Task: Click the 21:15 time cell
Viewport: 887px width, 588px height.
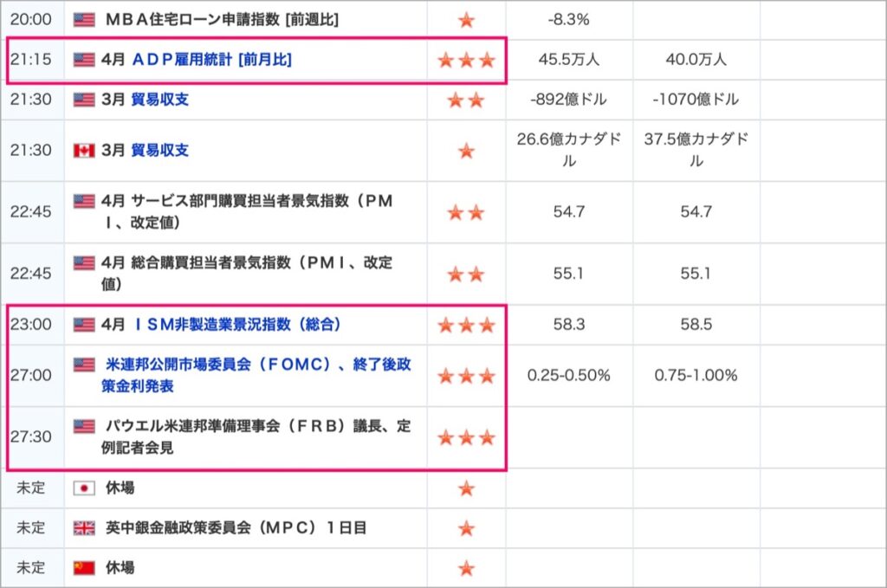Action: (x=30, y=60)
